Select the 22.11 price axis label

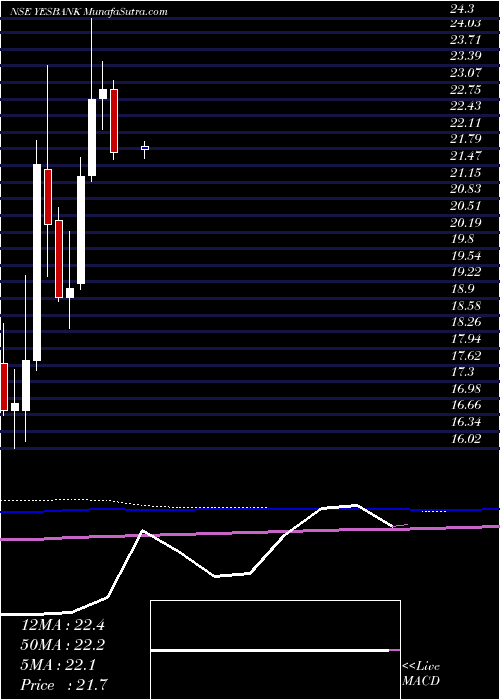click(x=466, y=123)
